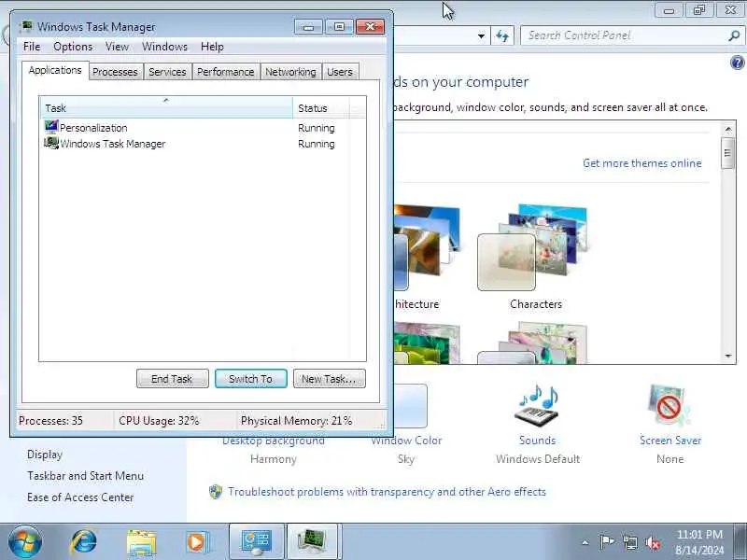Click the End Task button
747x560 pixels.
pos(173,379)
